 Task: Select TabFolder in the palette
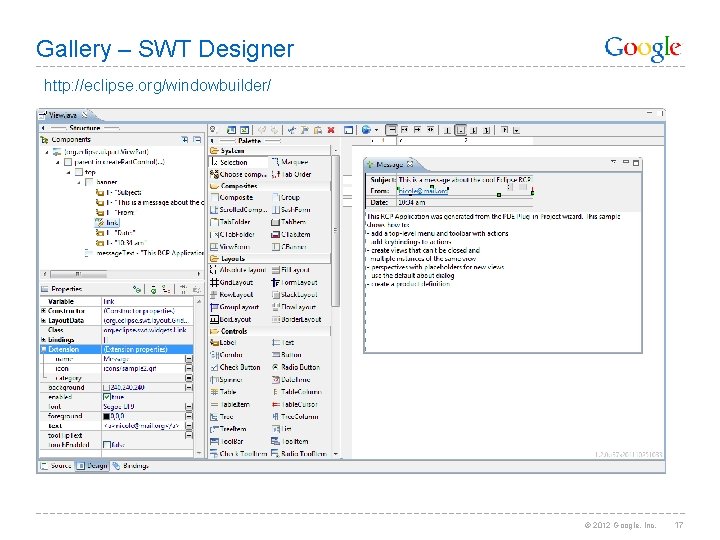tap(230, 222)
